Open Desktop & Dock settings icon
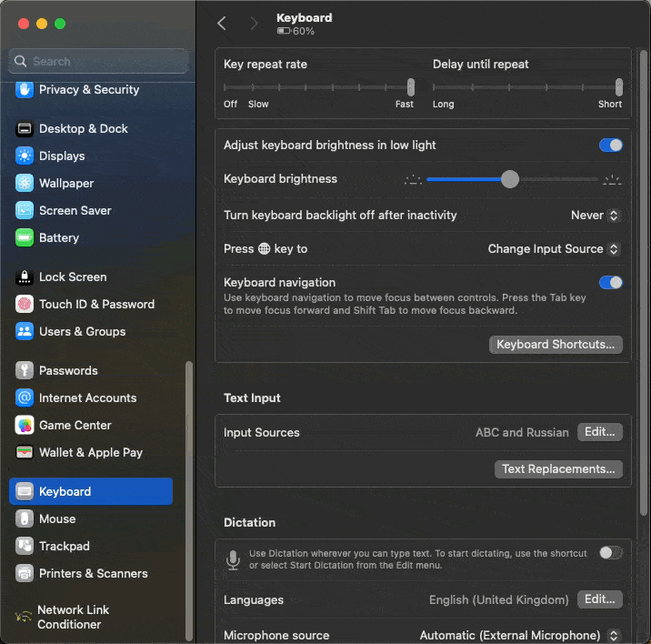Image resolution: width=651 pixels, height=644 pixels. (x=25, y=128)
